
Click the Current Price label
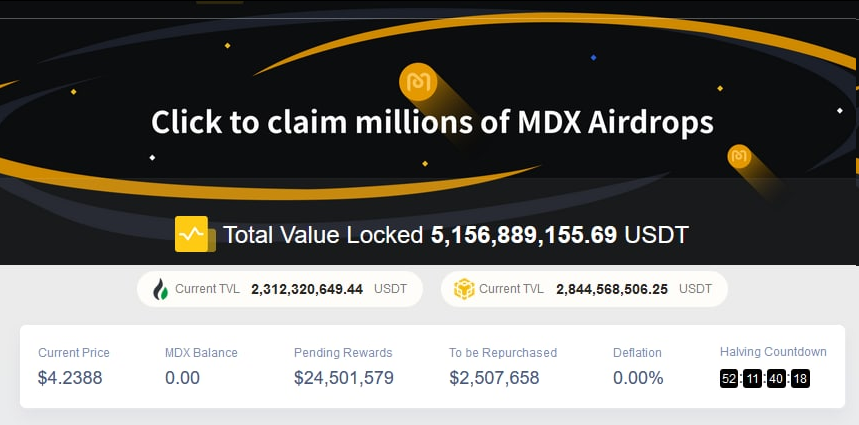point(74,353)
